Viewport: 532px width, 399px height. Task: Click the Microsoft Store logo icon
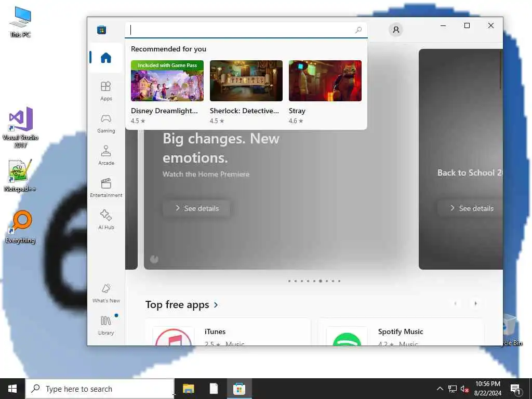click(101, 30)
